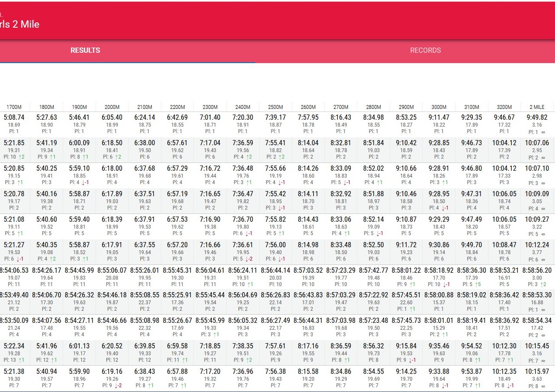Image resolution: width=555 pixels, height=392 pixels.
Task: Click the 9:53.87 split time
Action: [x=472, y=371]
